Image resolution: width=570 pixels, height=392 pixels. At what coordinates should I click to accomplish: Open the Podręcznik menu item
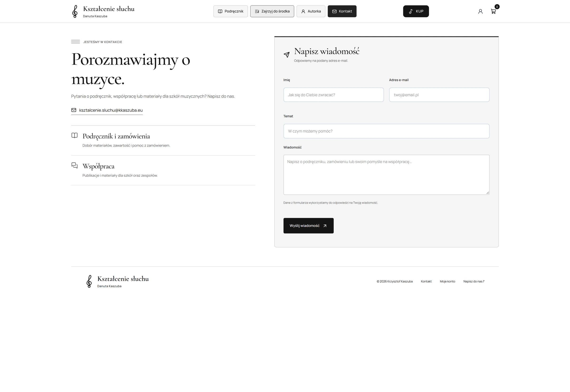tap(231, 11)
